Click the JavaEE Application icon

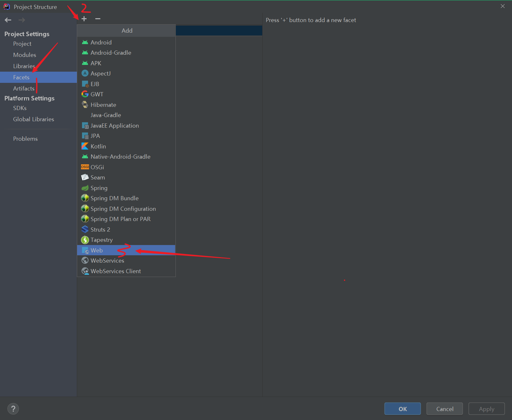tap(85, 125)
